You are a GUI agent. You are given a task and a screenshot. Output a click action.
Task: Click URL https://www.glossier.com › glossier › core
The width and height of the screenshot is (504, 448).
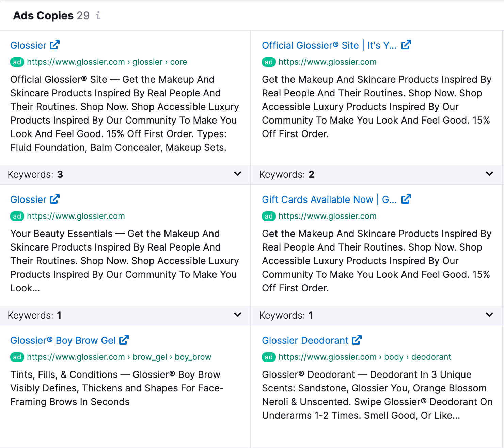(107, 62)
